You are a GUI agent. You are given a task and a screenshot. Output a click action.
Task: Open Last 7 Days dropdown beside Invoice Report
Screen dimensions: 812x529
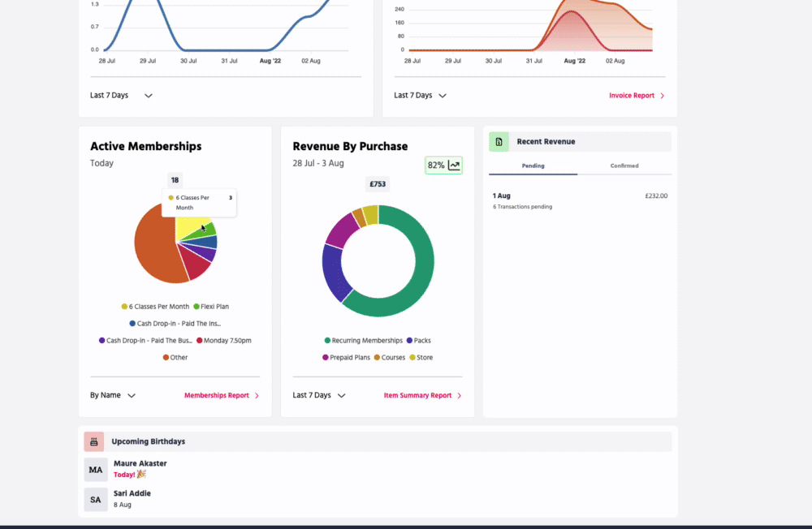pyautogui.click(x=421, y=96)
